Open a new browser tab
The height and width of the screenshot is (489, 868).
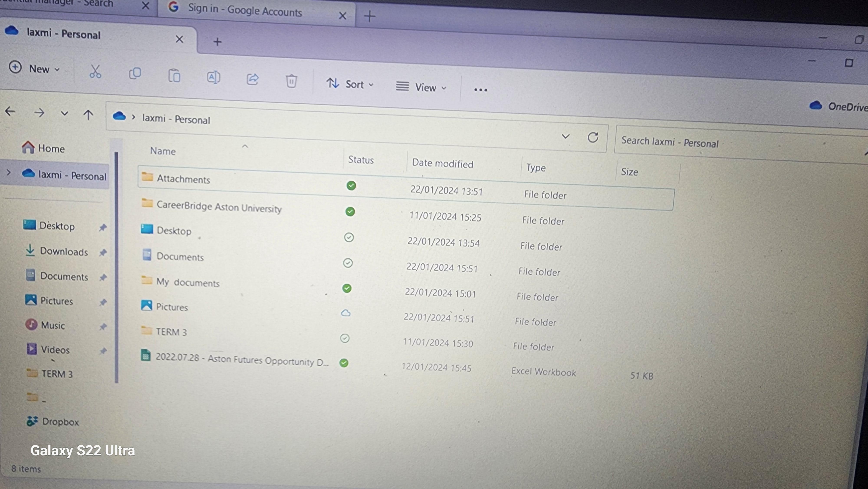[x=370, y=16]
